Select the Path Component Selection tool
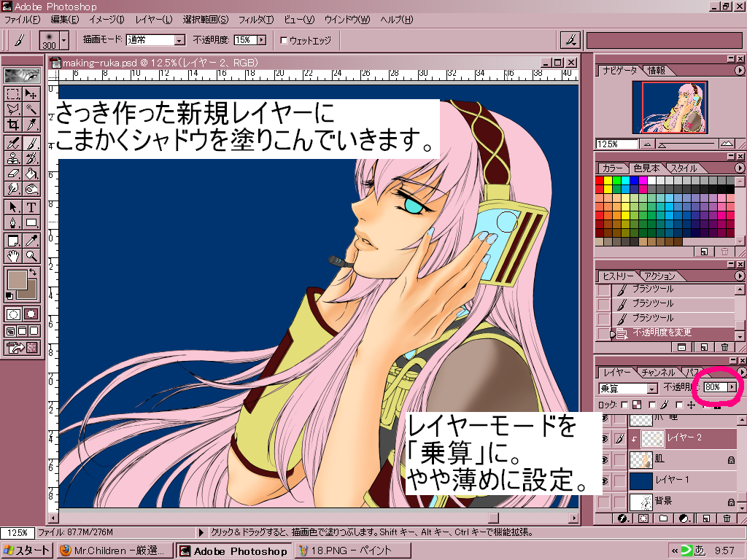This screenshot has width=747, height=560. click(x=13, y=207)
